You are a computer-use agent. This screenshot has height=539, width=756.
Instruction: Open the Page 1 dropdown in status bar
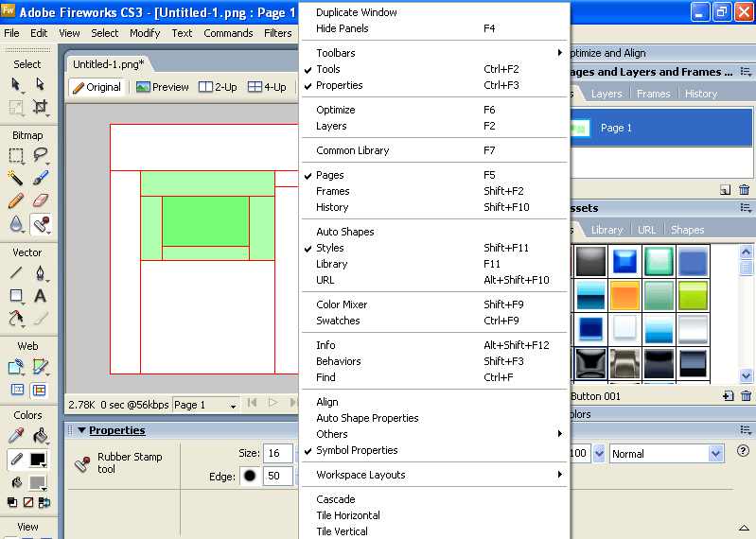click(205, 405)
